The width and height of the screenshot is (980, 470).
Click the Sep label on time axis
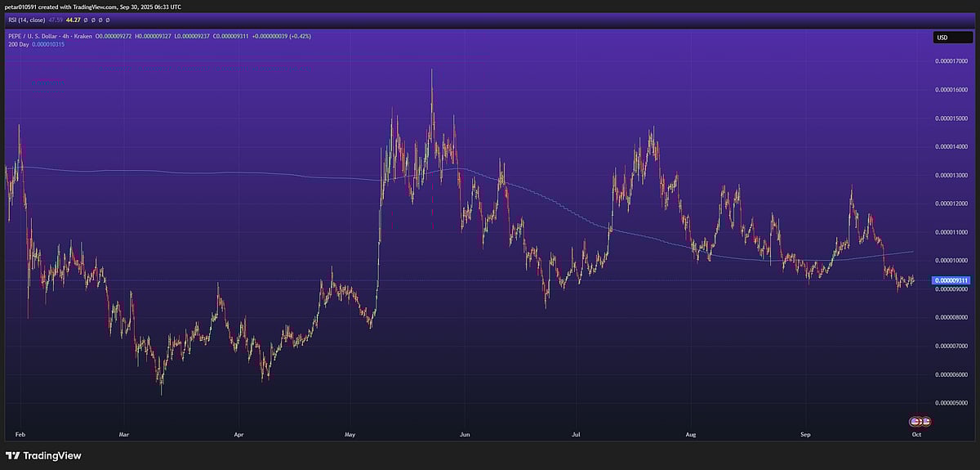point(805,435)
